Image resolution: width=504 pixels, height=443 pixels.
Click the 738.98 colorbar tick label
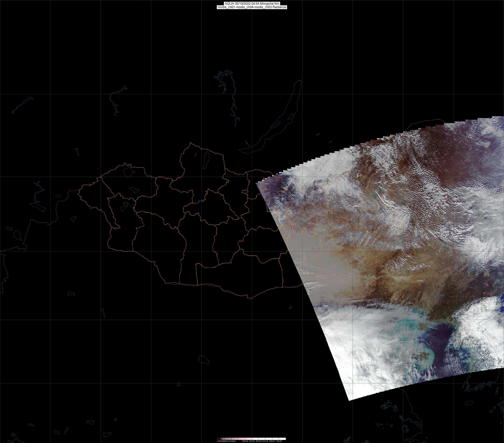[x=279, y=441]
